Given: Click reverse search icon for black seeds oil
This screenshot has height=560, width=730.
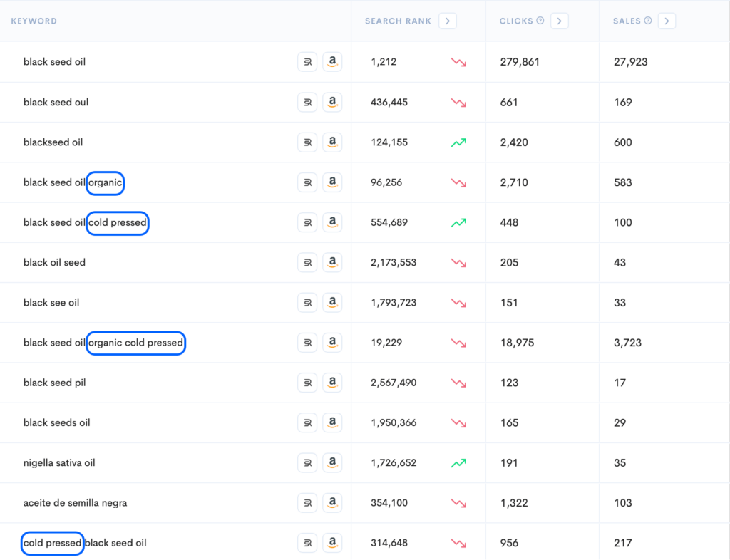Looking at the screenshot, I should 307,423.
